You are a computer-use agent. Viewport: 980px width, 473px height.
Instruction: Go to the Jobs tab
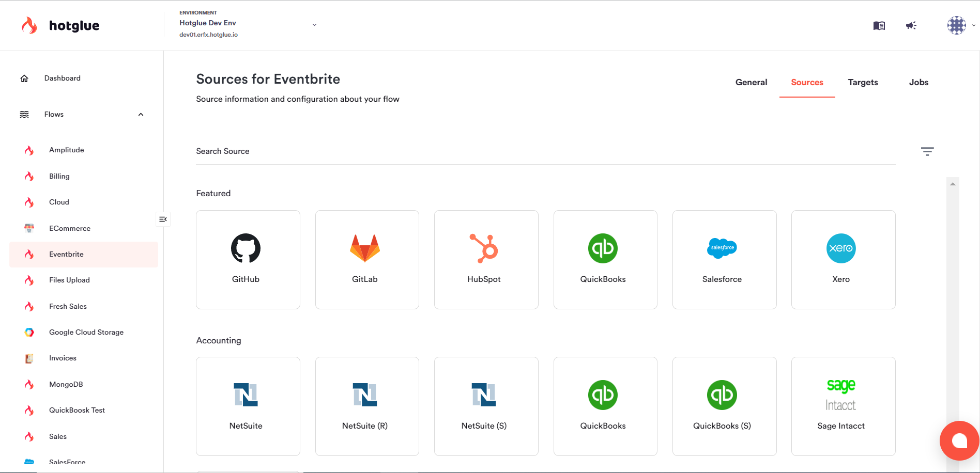[918, 83]
